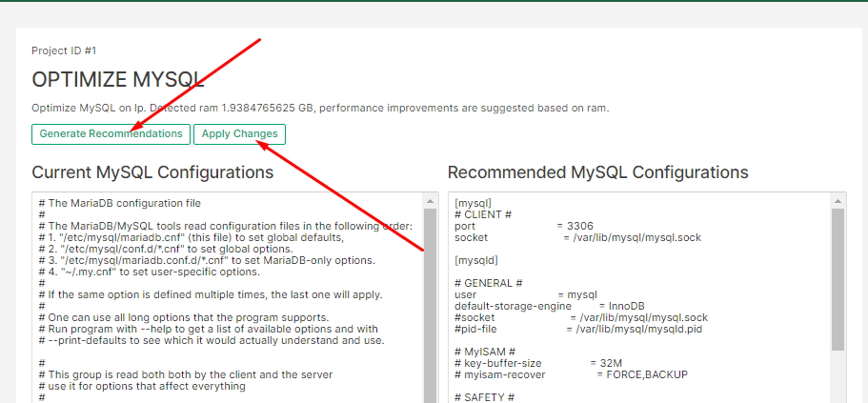Image resolution: width=868 pixels, height=403 pixels.
Task: Click the 'socket = /var/lib/mysql/mysql.sock' line under CLIENT
Action: (x=578, y=237)
